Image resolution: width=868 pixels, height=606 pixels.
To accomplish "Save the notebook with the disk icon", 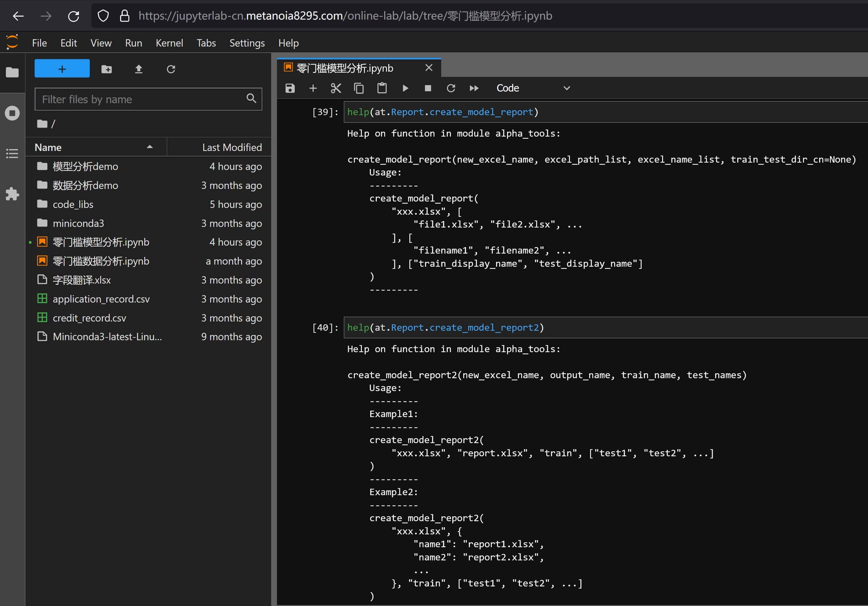I will (x=290, y=88).
